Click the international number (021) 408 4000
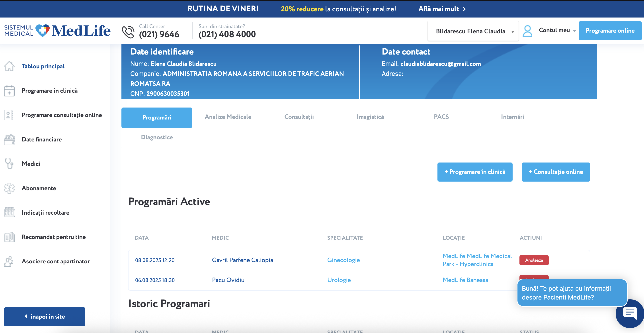The image size is (644, 333). coord(227,34)
